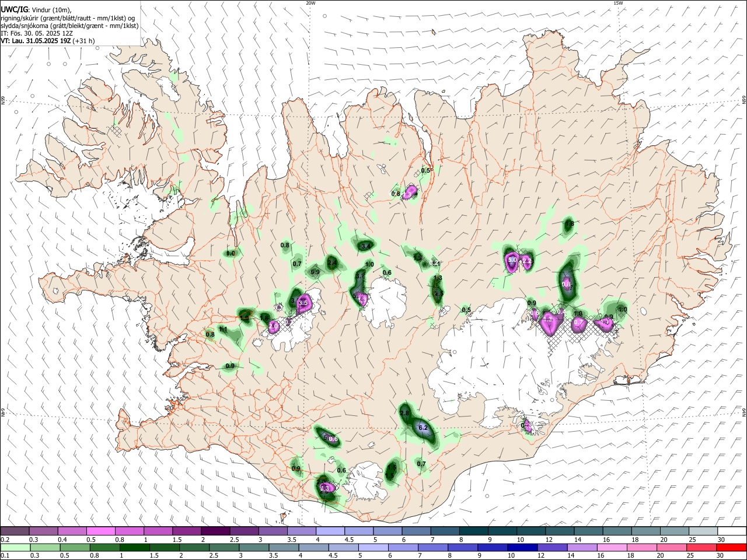
Task: Select the bright pink 0.5 swatch in upper legend
Action: [100, 531]
